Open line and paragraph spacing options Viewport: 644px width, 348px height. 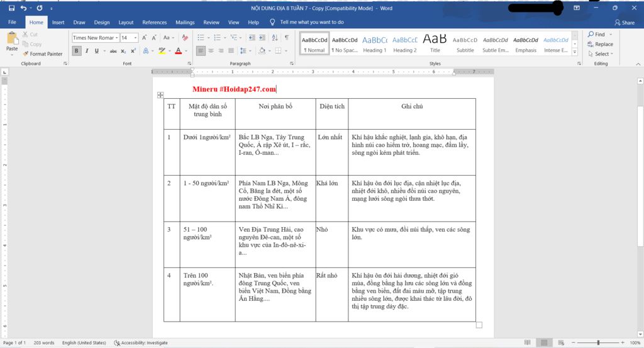(x=245, y=51)
